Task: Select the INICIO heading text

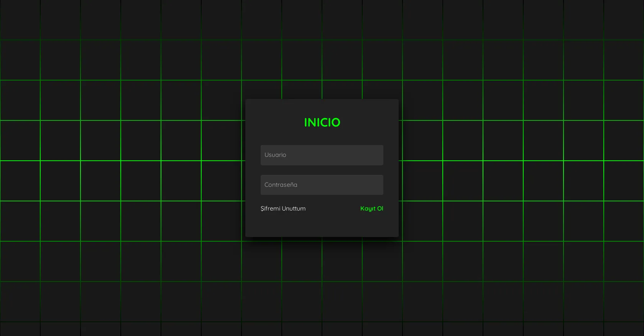Action: [322, 122]
